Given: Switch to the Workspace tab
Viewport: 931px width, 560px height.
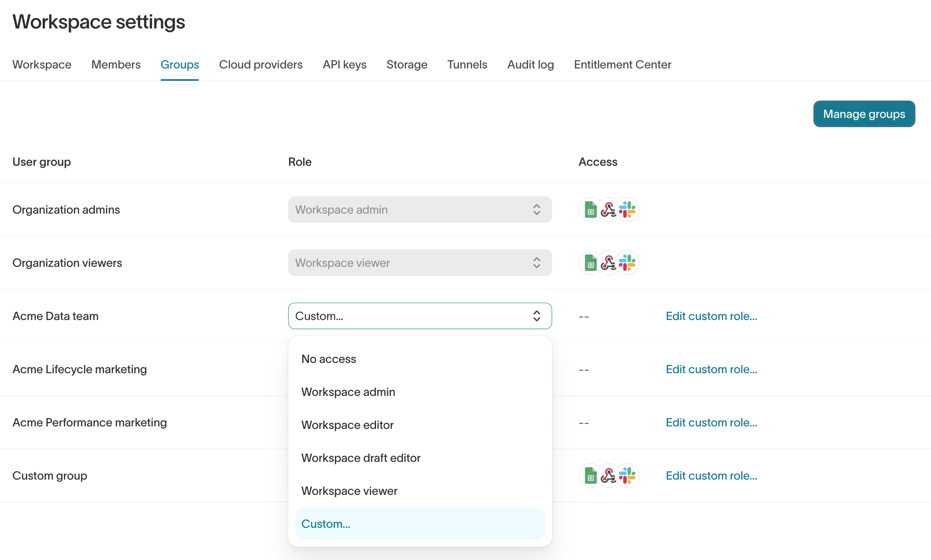Looking at the screenshot, I should pyautogui.click(x=42, y=65).
